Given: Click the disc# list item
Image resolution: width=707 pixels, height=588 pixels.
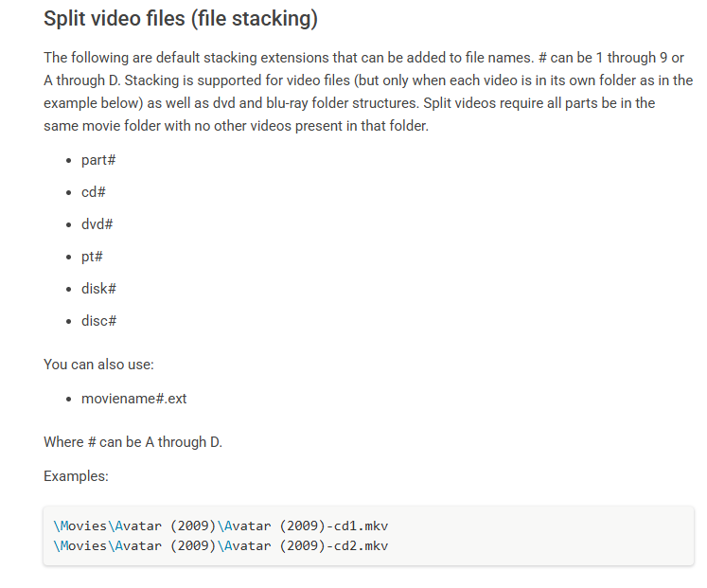Looking at the screenshot, I should pos(98,321).
